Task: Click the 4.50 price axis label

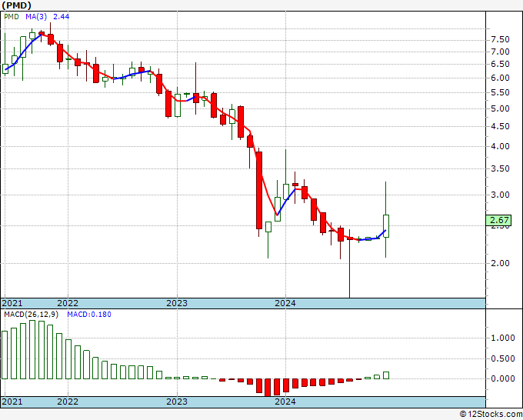Action: point(501,126)
